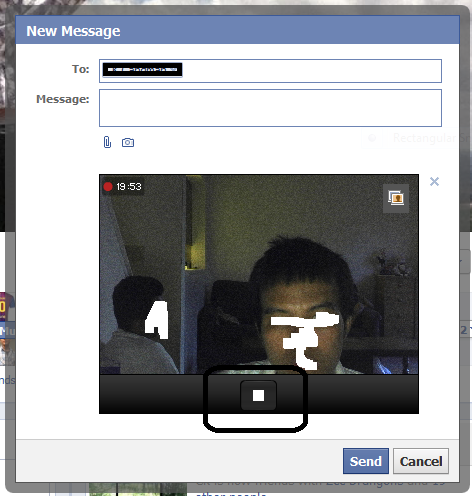
Task: Click the webcam video preview
Action: 259,274
